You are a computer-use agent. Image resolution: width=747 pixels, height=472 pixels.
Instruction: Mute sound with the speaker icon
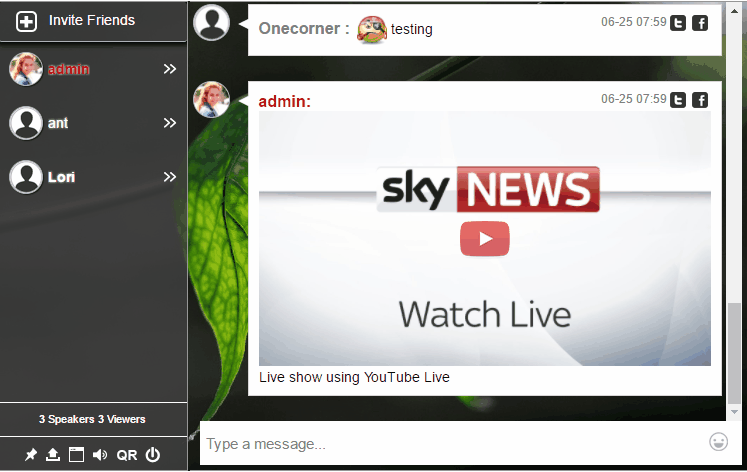[100, 455]
